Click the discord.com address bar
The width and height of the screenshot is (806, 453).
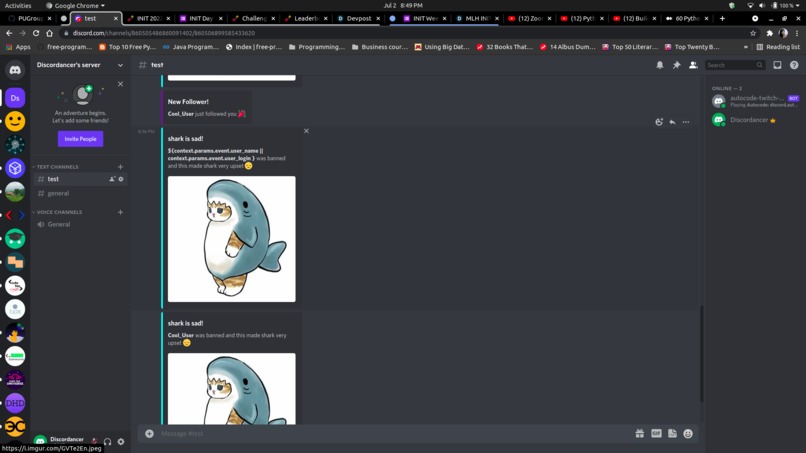(406, 33)
